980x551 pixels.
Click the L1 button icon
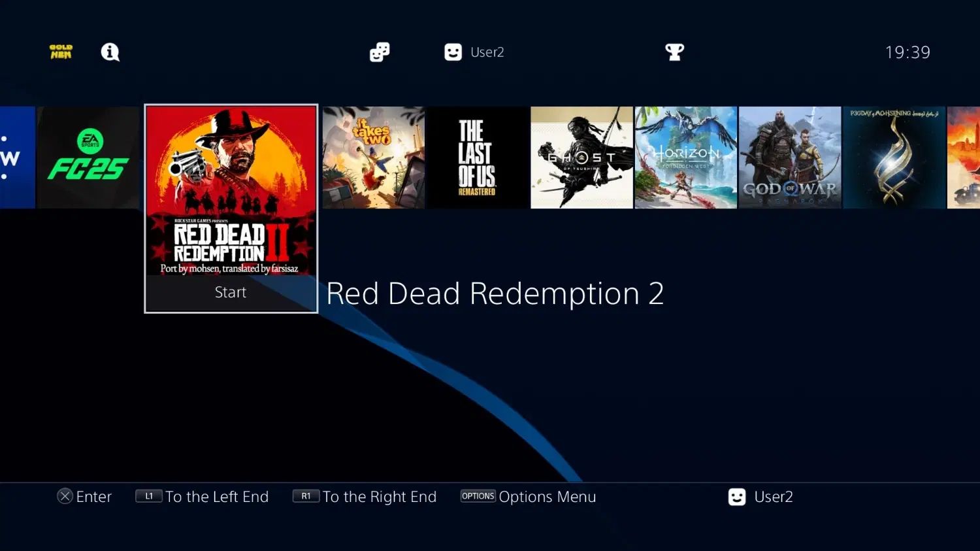[x=148, y=496]
